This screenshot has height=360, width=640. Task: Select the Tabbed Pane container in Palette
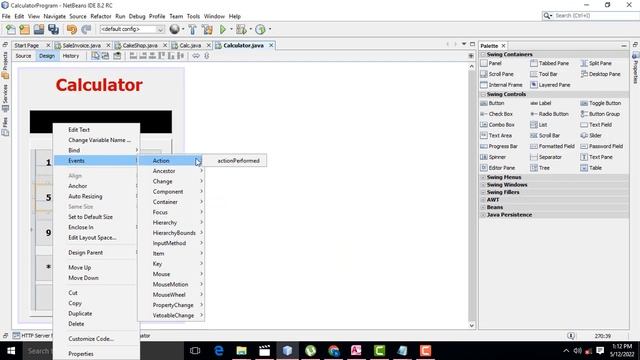point(549,63)
